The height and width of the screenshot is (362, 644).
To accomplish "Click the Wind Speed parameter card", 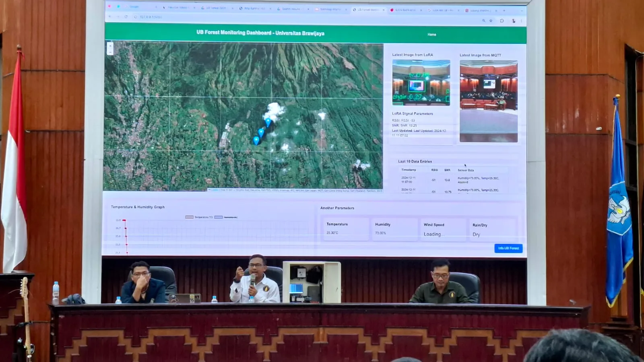I will (x=443, y=230).
